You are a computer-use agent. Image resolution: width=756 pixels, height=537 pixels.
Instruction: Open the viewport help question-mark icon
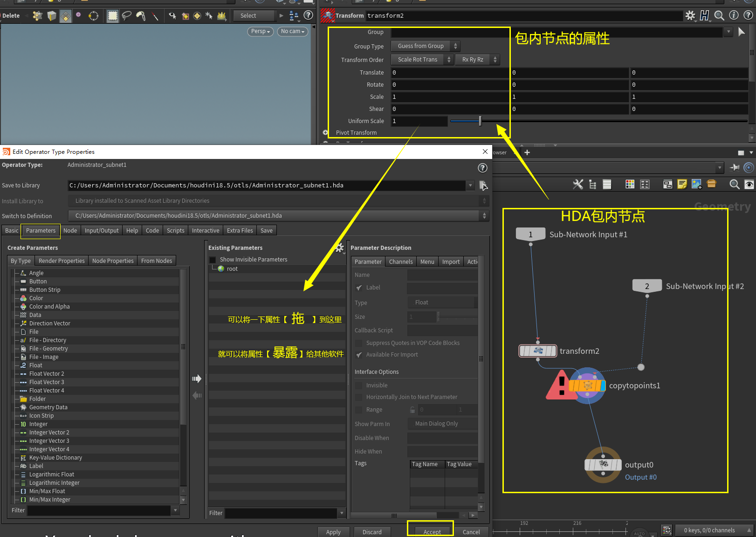[308, 15]
